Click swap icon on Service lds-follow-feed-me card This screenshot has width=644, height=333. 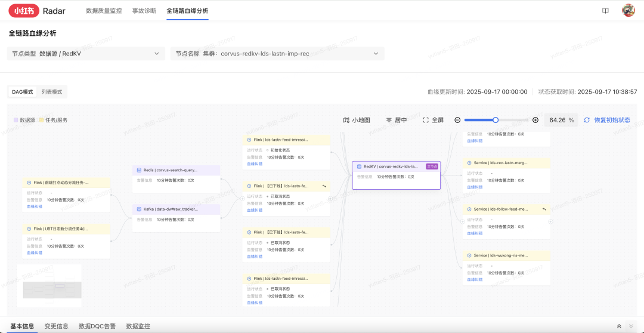click(x=544, y=209)
